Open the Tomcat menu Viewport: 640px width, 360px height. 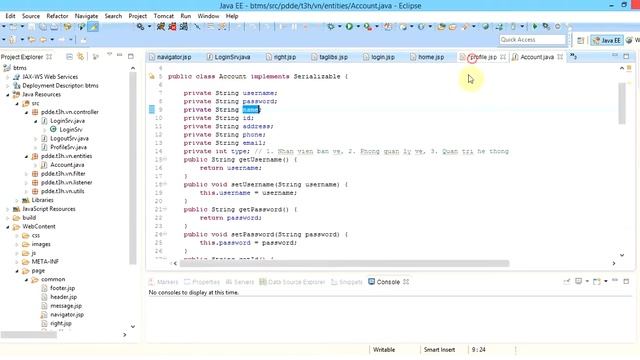pos(164,16)
